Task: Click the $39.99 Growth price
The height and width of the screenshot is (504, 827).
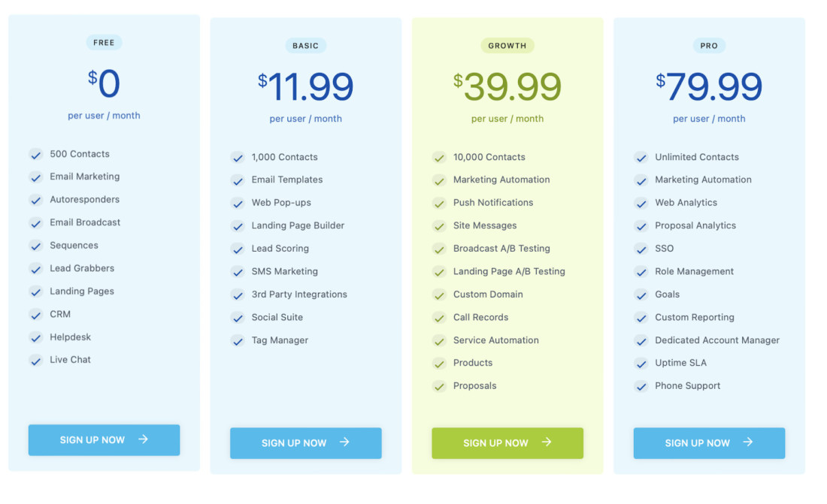Action: [507, 85]
